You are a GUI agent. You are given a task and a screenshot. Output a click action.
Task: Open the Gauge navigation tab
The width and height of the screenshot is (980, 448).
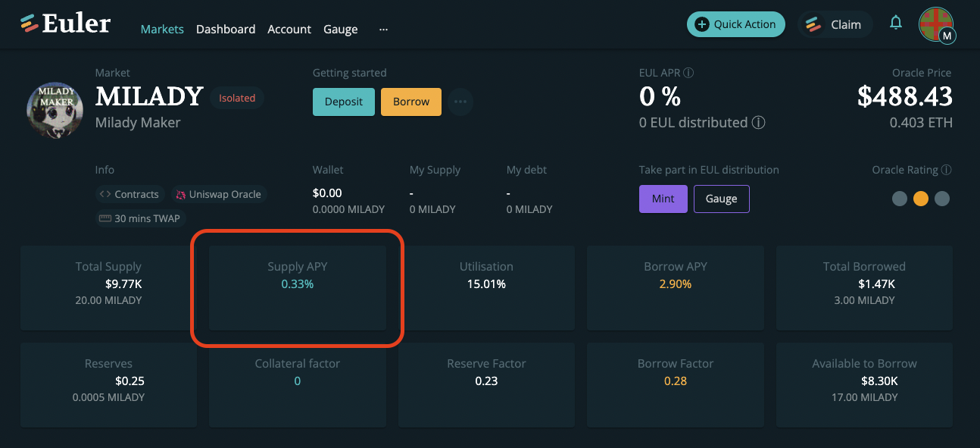coord(341,30)
